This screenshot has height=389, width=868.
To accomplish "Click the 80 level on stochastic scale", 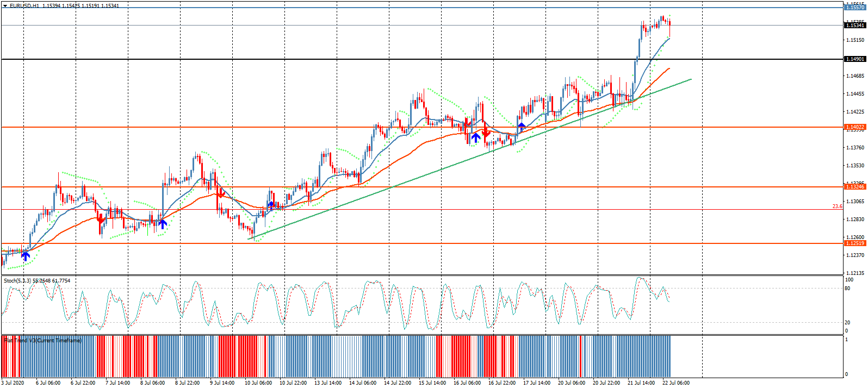I will pyautogui.click(x=847, y=288).
